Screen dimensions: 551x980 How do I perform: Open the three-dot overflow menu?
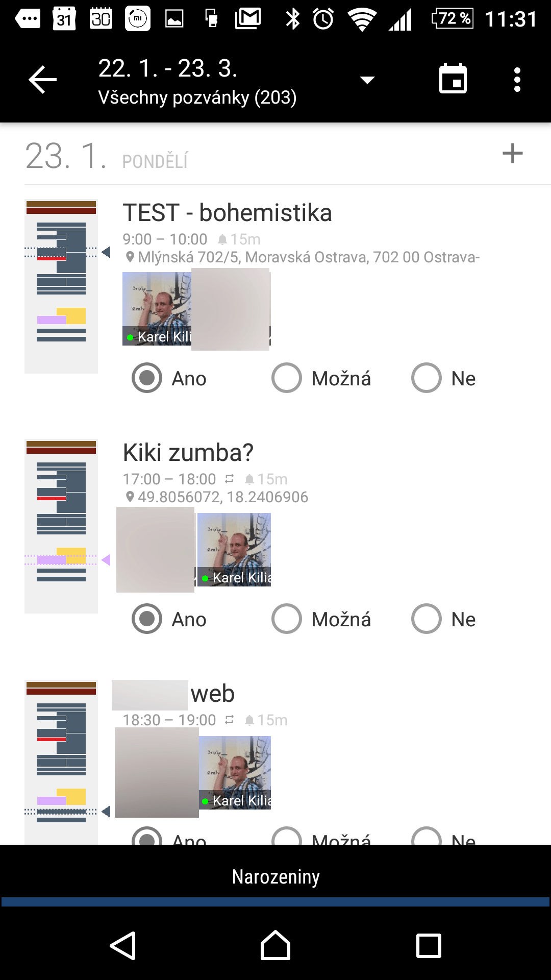[x=517, y=80]
